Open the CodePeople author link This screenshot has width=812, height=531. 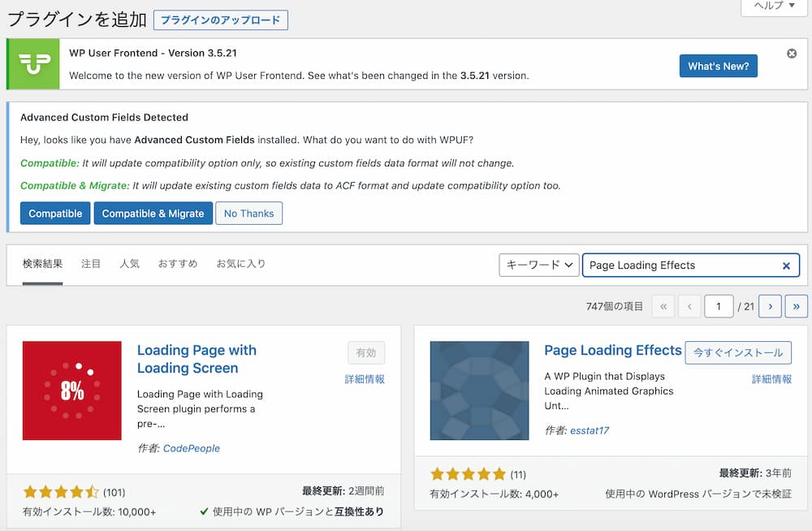pos(192,448)
